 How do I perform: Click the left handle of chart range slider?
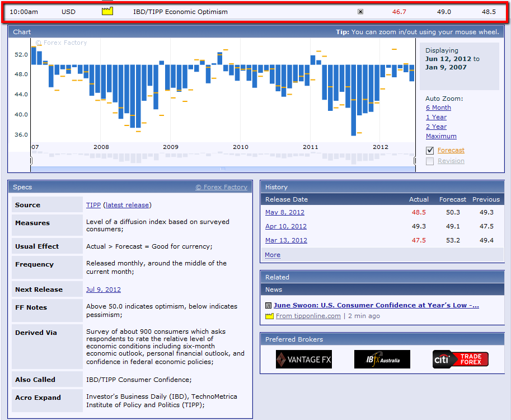coord(31,160)
